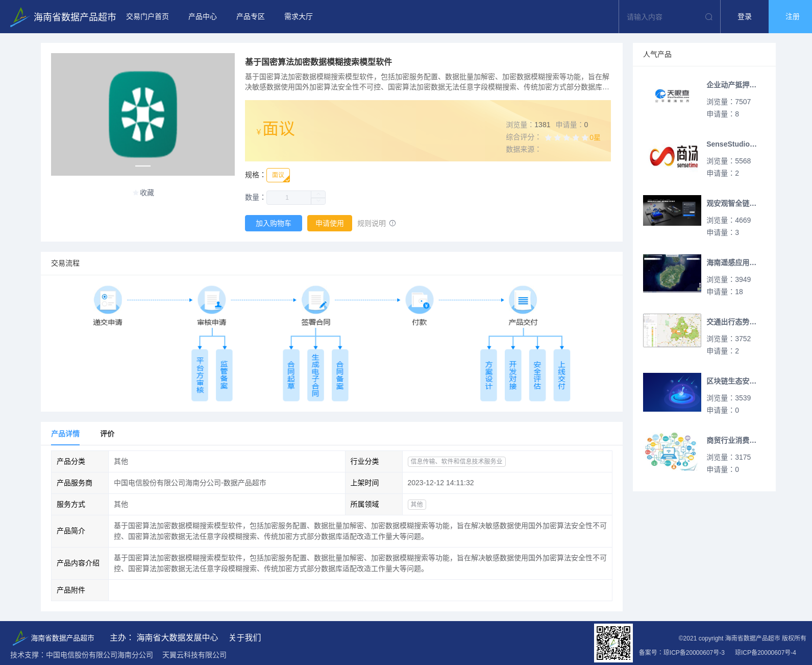The width and height of the screenshot is (812, 665).
Task: Click the 方案设计 sub-step box
Action: click(489, 375)
